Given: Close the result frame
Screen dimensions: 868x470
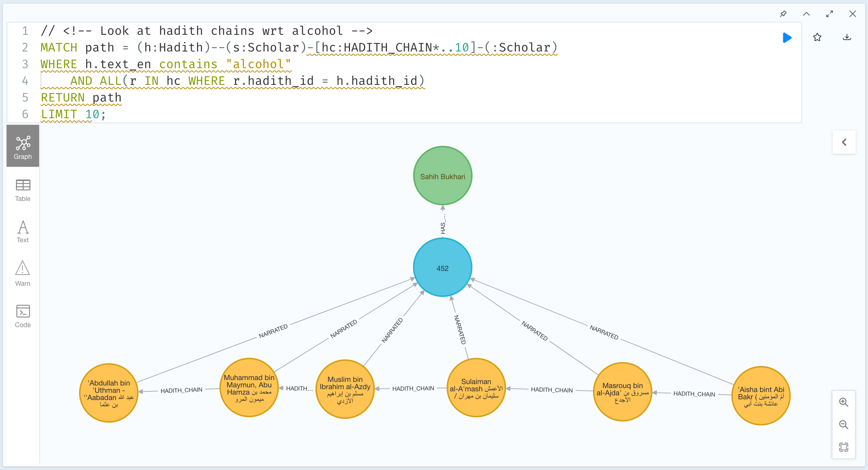Looking at the screenshot, I should pos(853,14).
